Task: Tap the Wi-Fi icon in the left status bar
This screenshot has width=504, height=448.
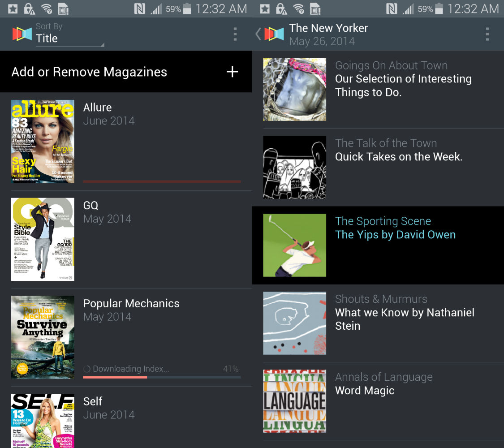Action: coord(46,9)
